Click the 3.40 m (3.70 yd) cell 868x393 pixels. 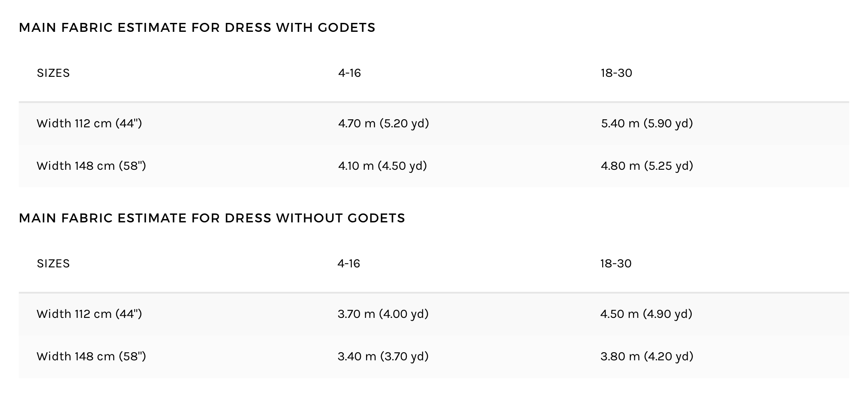click(383, 356)
